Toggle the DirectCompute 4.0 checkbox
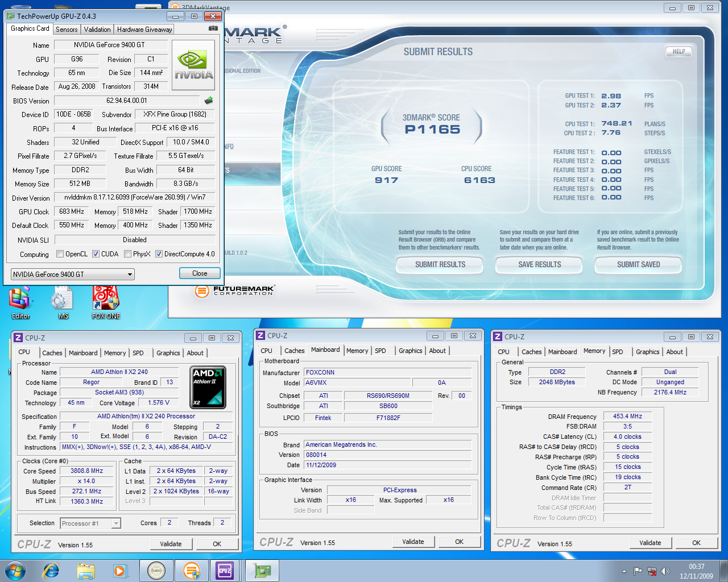728x582 pixels. [x=159, y=254]
